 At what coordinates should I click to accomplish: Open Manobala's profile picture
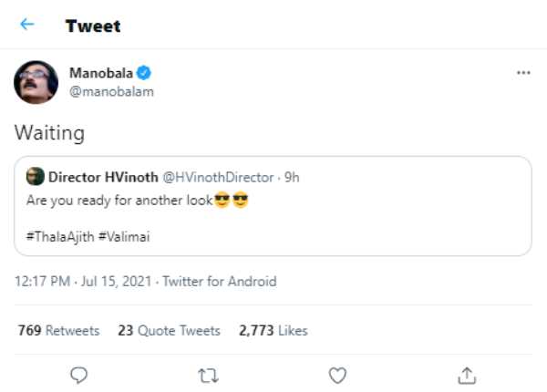click(x=36, y=82)
